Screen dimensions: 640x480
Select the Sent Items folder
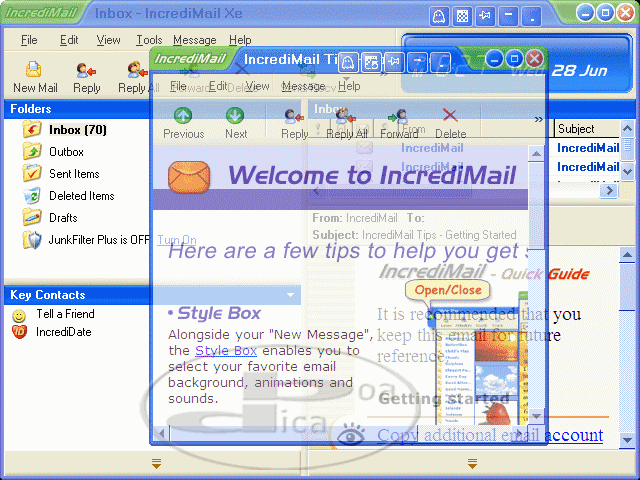74,174
